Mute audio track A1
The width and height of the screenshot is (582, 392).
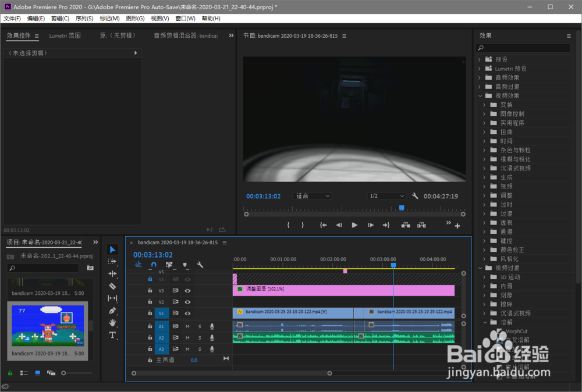tap(187, 326)
